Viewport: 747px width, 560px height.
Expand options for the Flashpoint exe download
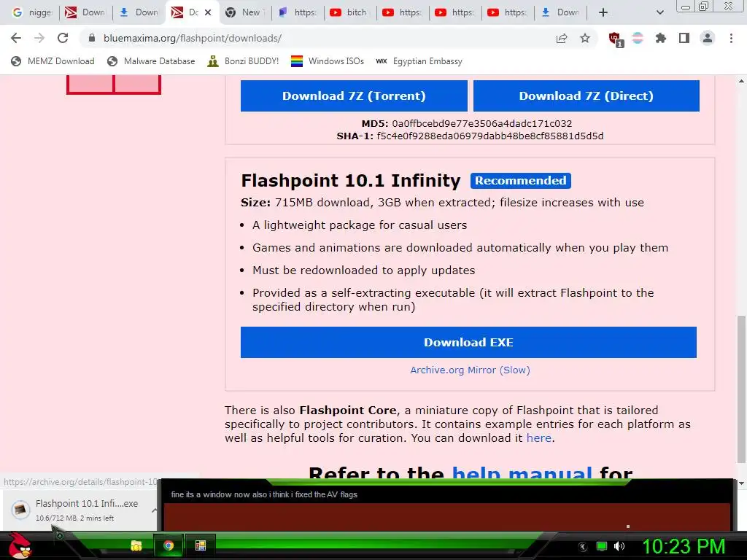(154, 510)
